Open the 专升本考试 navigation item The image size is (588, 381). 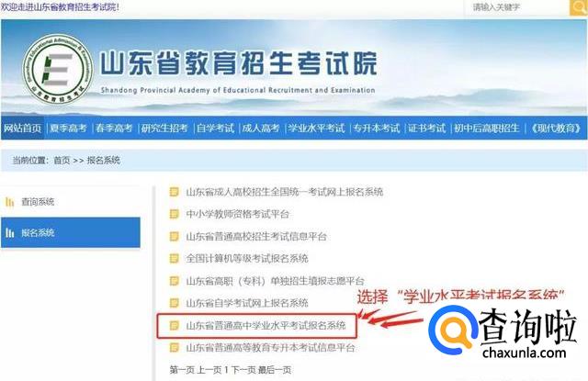(x=377, y=129)
